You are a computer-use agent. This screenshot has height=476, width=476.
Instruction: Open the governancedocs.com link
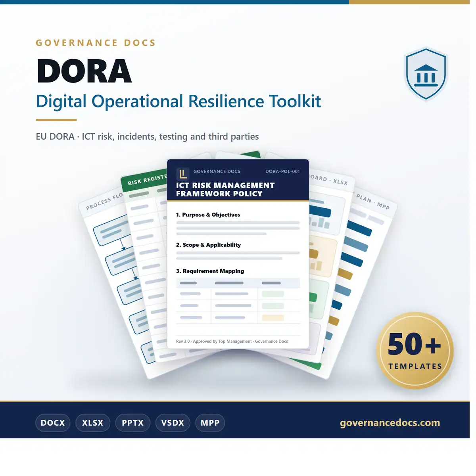point(390,423)
